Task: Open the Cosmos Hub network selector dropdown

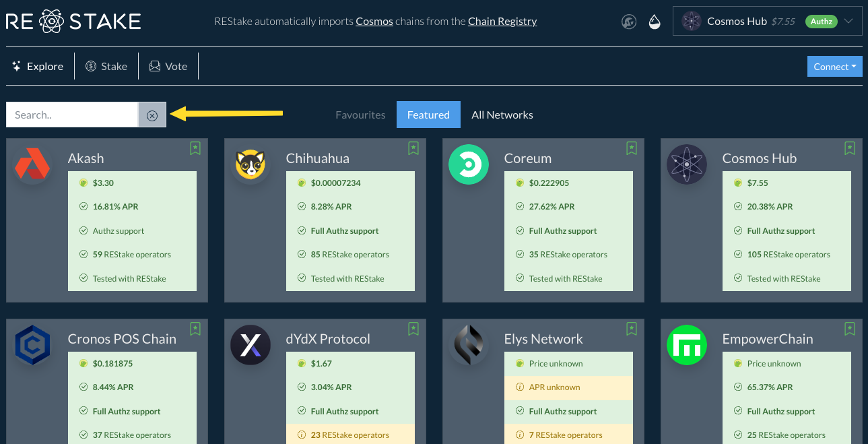Action: pyautogui.click(x=767, y=22)
